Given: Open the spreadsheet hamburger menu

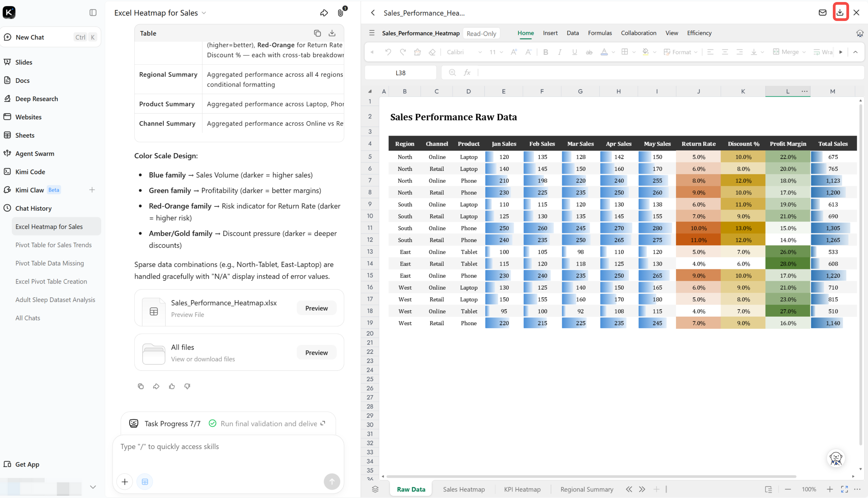Looking at the screenshot, I should [x=372, y=33].
